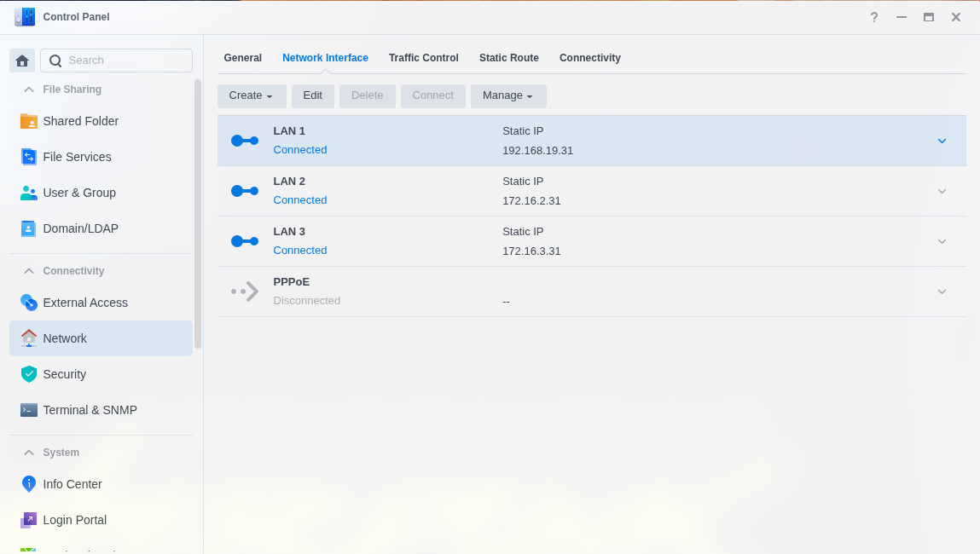
Task: Click the Login Portal icon
Action: coord(29,520)
